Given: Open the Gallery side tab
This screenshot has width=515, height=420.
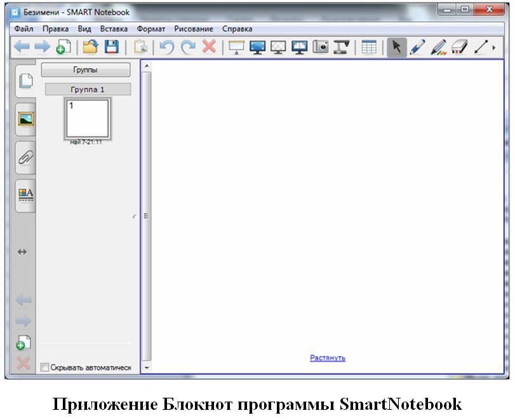Looking at the screenshot, I should (26, 119).
